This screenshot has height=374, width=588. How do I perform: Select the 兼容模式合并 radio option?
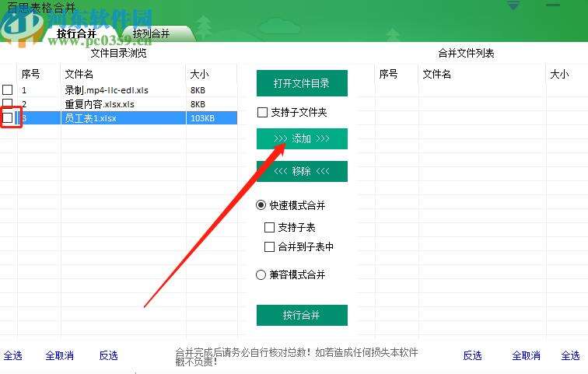261,274
